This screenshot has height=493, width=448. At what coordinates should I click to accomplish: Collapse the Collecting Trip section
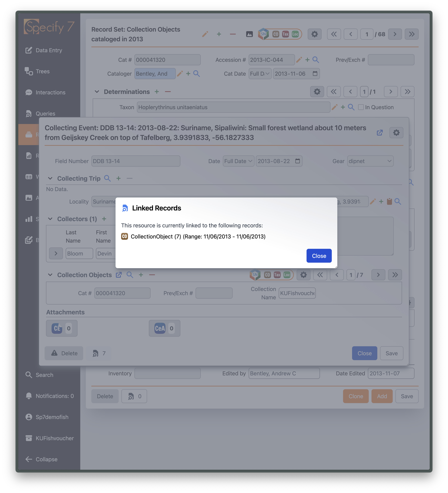[x=50, y=178]
